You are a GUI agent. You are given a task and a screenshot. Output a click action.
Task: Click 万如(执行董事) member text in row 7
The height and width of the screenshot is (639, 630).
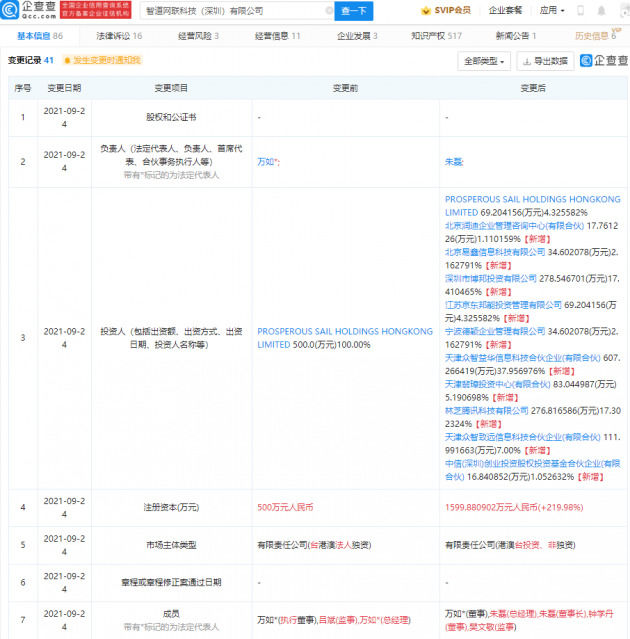(x=287, y=620)
